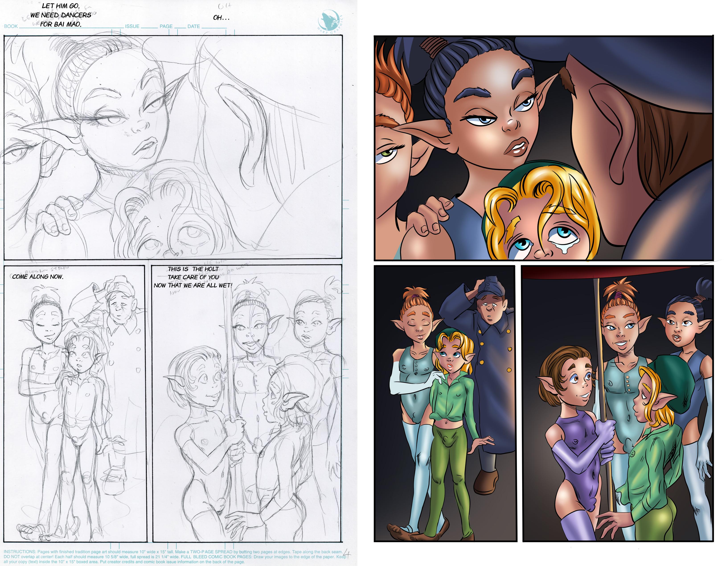Select the colored panel with red umbrella

617,404
